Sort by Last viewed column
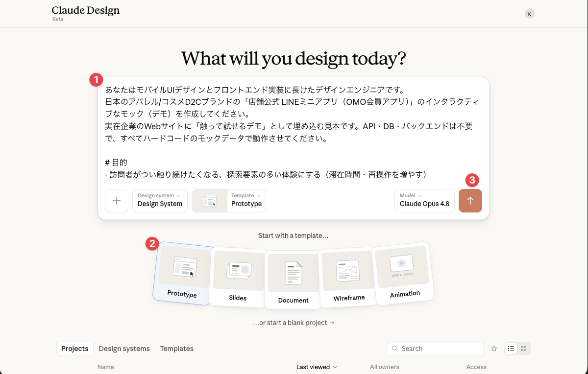 coord(317,367)
